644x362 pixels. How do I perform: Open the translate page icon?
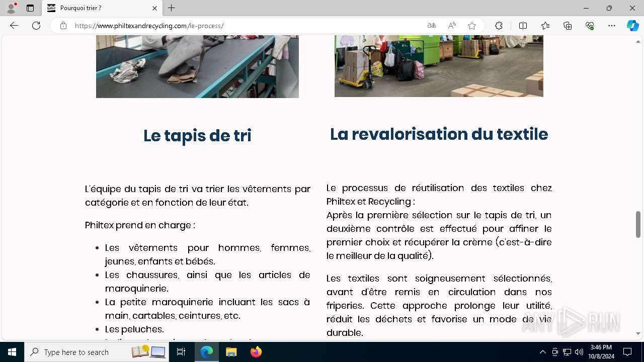tap(432, 26)
